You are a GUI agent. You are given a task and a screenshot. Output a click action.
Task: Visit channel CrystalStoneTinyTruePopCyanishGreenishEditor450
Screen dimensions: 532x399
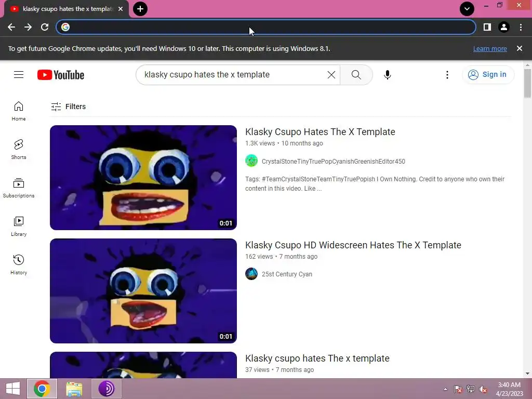click(x=333, y=162)
